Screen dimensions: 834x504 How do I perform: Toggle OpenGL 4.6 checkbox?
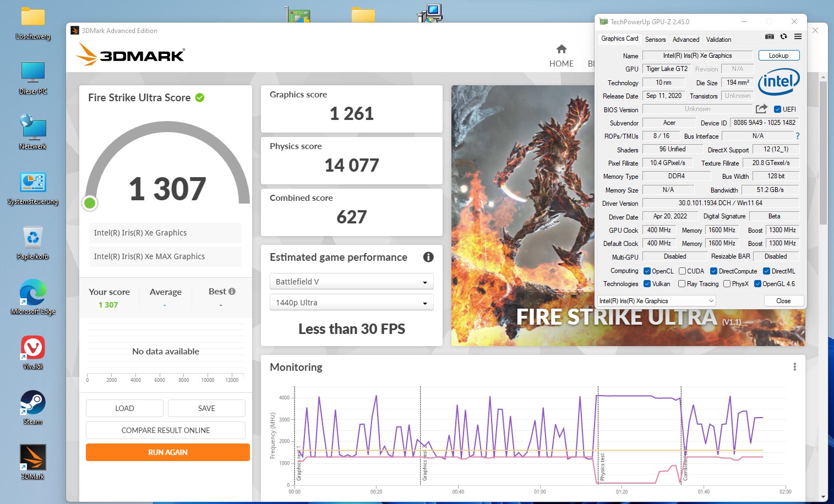point(757,284)
